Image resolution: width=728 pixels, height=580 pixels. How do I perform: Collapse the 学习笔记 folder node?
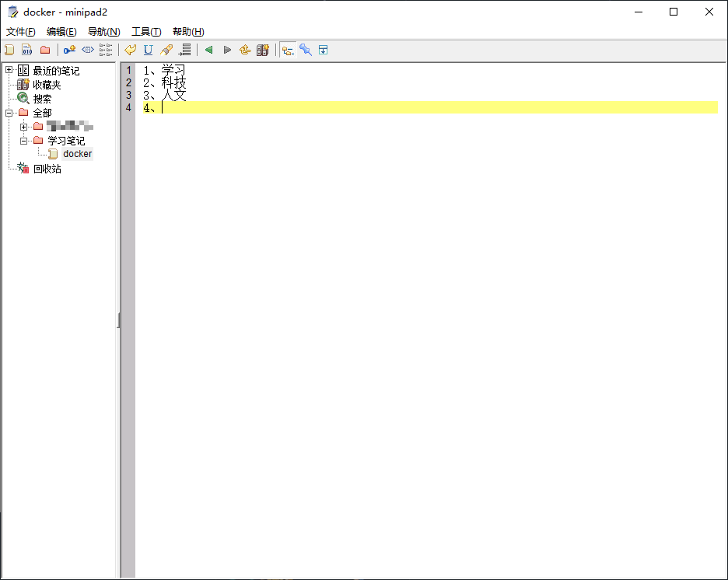(24, 141)
